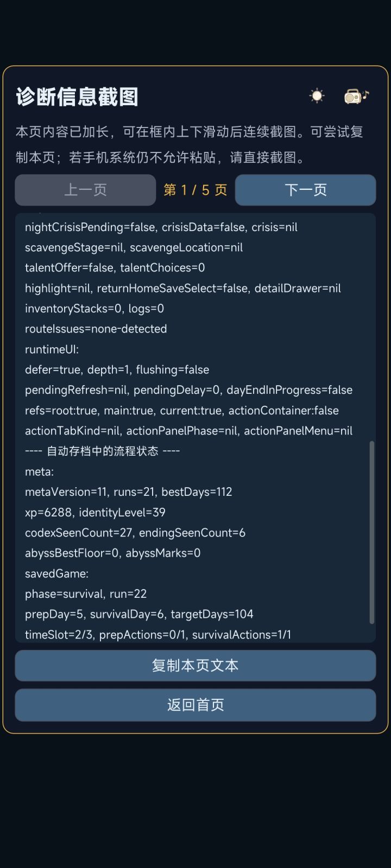Toggle the sun brightness theme icon
Viewport: 391px width, 868px height.
click(317, 96)
